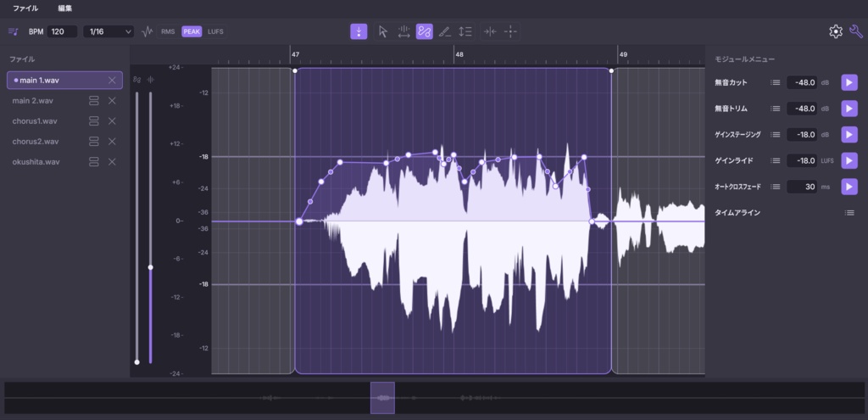Click the selection region's top-right corner handle
Image resolution: width=868 pixels, height=420 pixels.
[611, 70]
